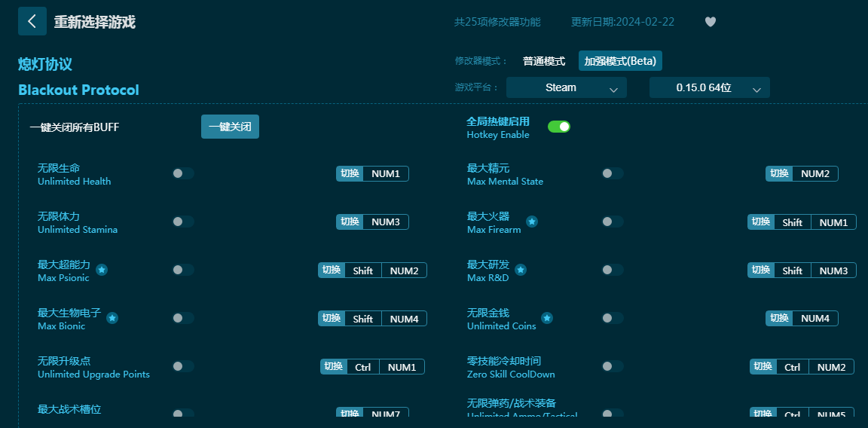This screenshot has width=868, height=428.
Task: Click the back arrow icon
Action: point(32,21)
